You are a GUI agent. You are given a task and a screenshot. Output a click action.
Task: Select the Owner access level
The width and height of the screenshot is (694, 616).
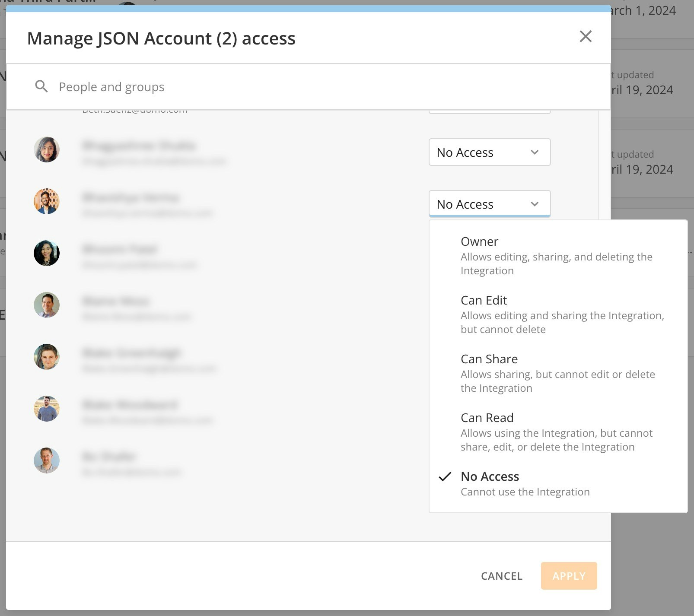click(x=479, y=241)
